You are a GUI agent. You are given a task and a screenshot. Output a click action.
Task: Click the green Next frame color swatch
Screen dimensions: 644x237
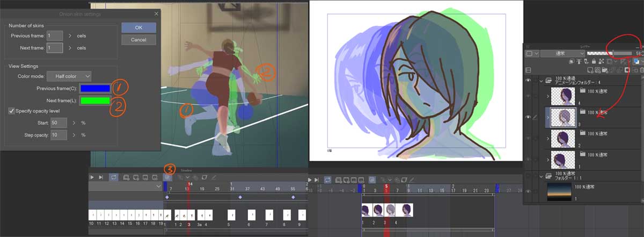point(95,100)
